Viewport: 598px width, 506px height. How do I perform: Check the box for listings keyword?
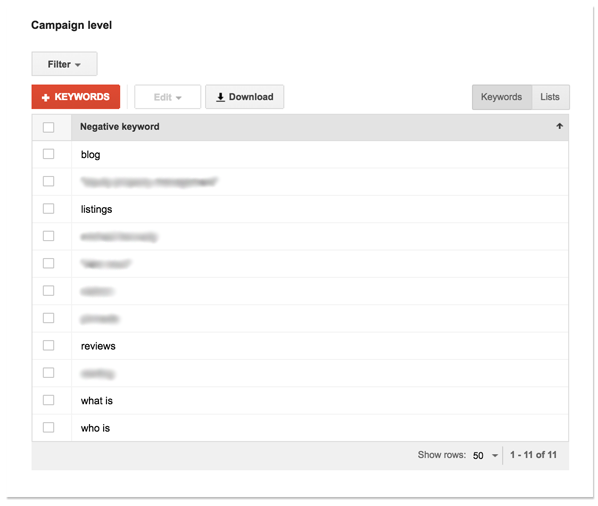coord(48,209)
